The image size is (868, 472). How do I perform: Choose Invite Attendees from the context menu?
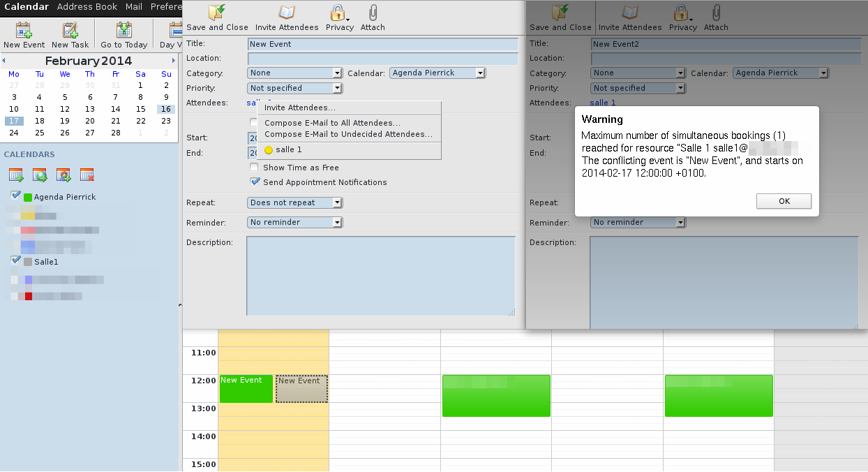click(300, 108)
